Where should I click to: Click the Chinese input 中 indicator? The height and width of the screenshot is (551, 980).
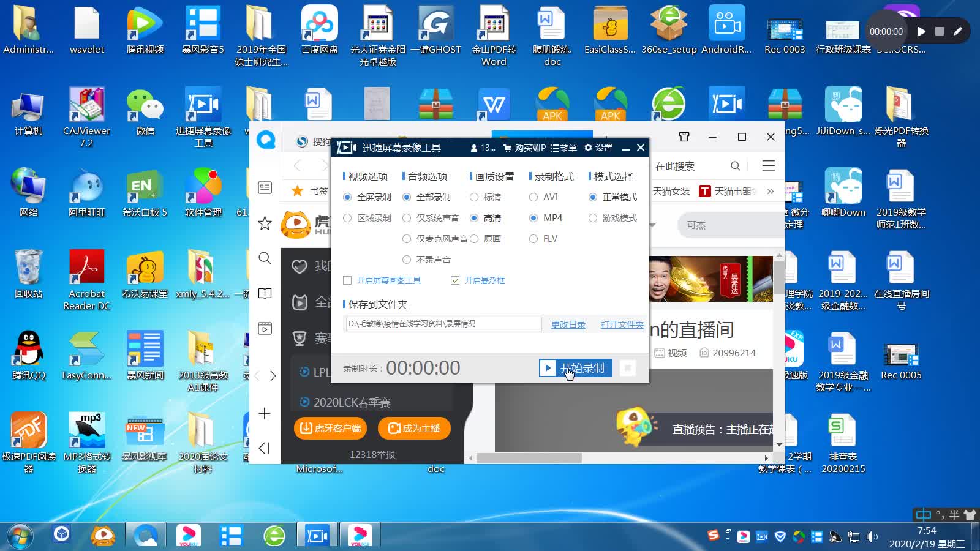point(923,515)
